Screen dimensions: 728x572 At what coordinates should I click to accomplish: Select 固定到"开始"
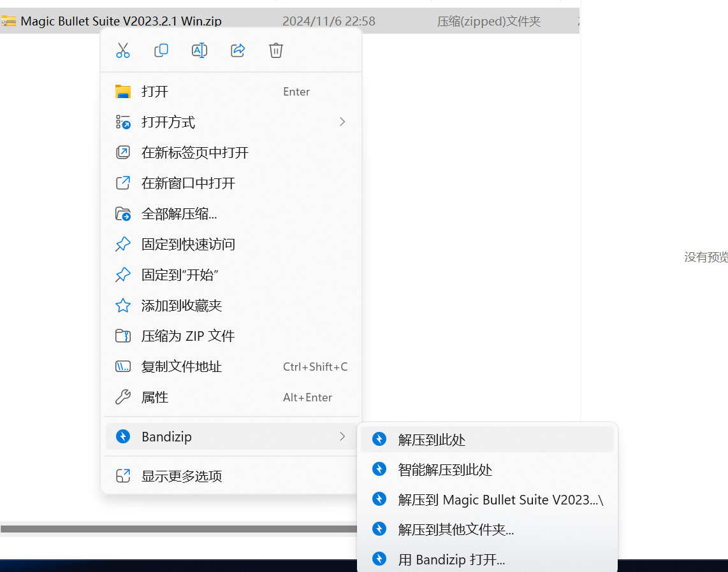click(x=231, y=275)
